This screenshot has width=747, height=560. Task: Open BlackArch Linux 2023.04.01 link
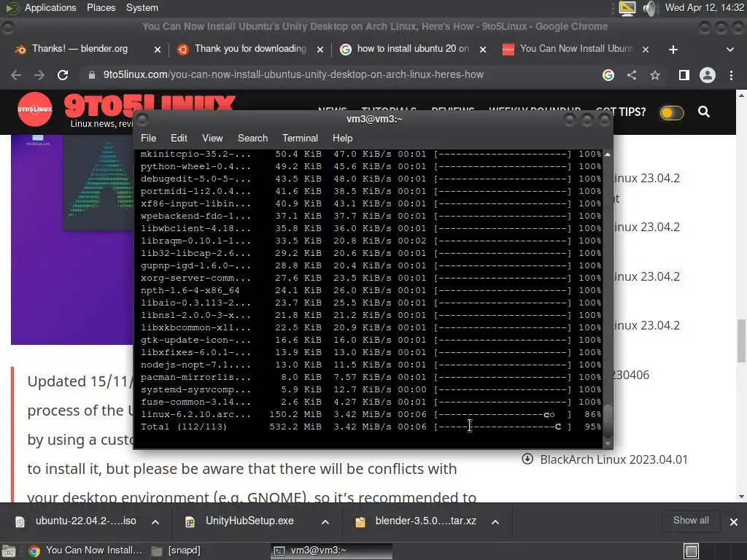(614, 459)
